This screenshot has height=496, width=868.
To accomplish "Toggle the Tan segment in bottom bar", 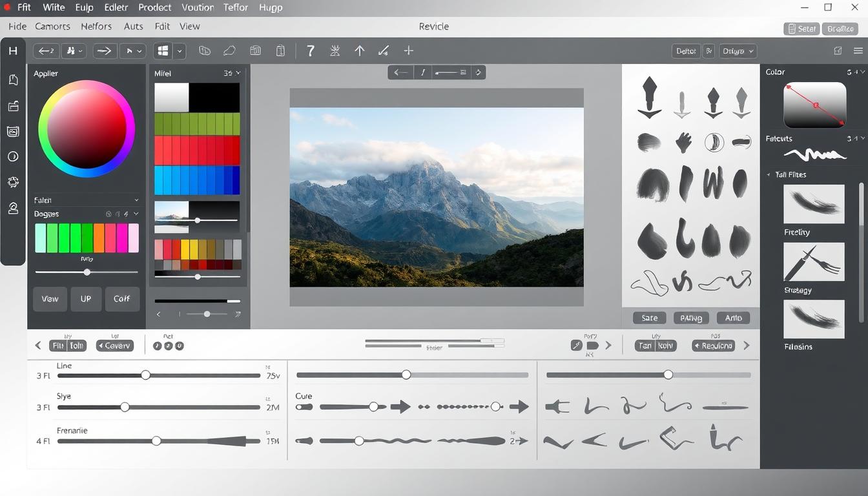I will [645, 346].
